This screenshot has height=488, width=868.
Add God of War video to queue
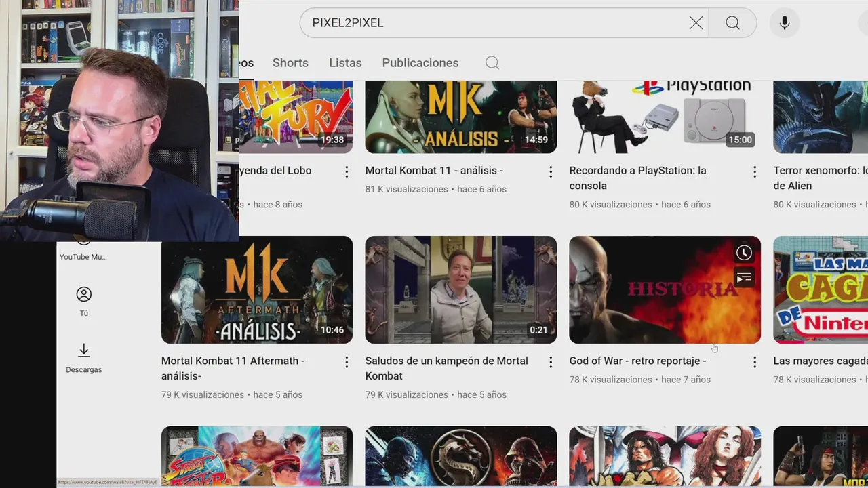pos(744,277)
